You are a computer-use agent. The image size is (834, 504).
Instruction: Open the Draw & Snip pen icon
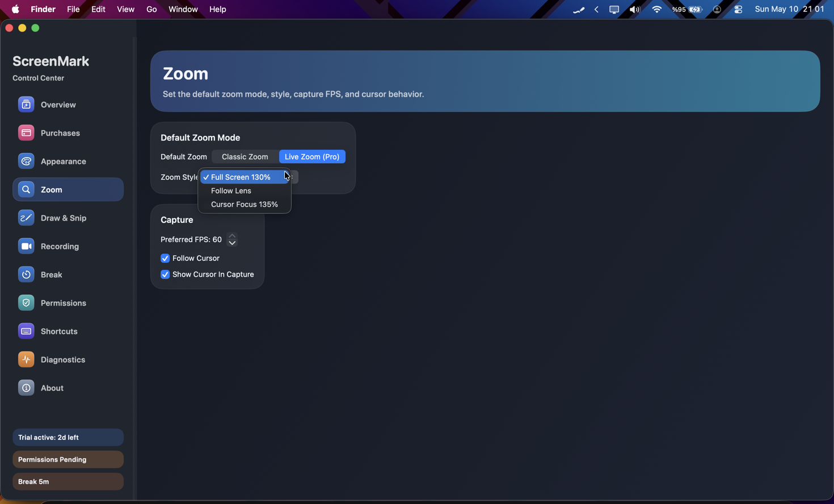[x=26, y=218]
